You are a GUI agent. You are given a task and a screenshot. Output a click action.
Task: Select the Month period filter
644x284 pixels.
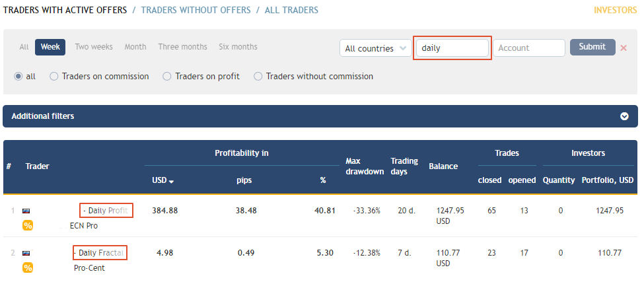click(135, 47)
